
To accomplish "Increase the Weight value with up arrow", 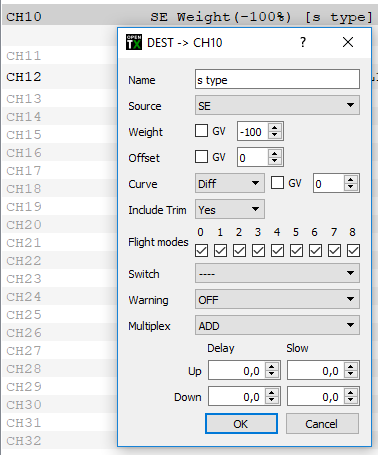I will tap(275, 128).
